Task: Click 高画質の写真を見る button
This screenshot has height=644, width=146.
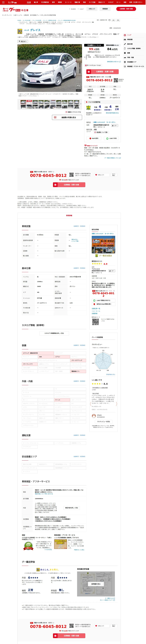Action: [67, 117]
